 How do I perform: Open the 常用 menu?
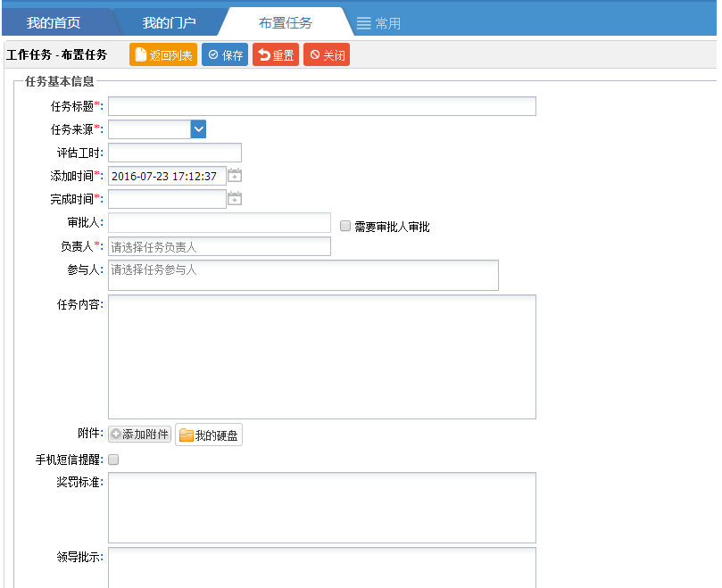tap(378, 23)
